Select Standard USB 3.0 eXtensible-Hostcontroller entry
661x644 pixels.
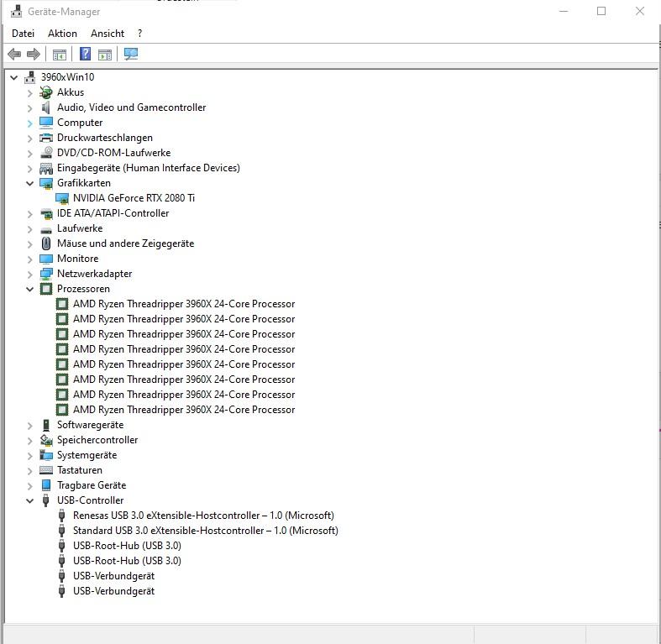pos(205,531)
